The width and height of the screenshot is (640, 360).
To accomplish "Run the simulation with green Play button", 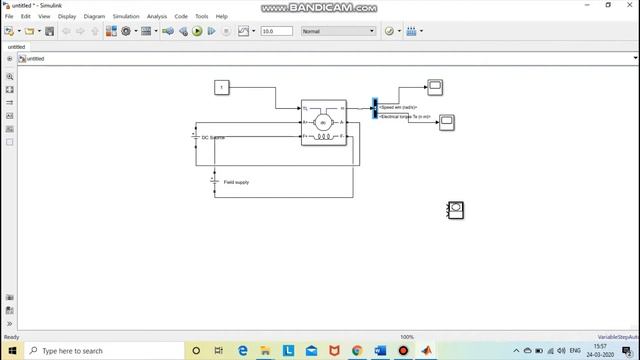I will click(197, 31).
